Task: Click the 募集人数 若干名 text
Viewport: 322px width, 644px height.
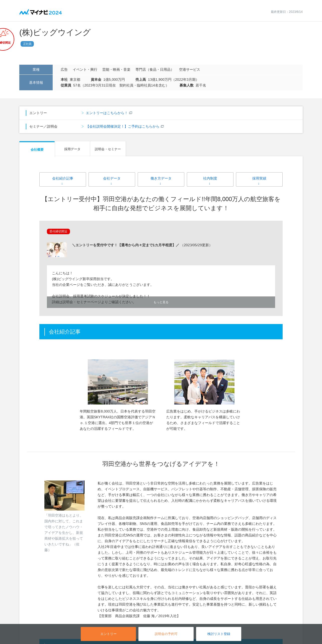Action: coord(193,85)
